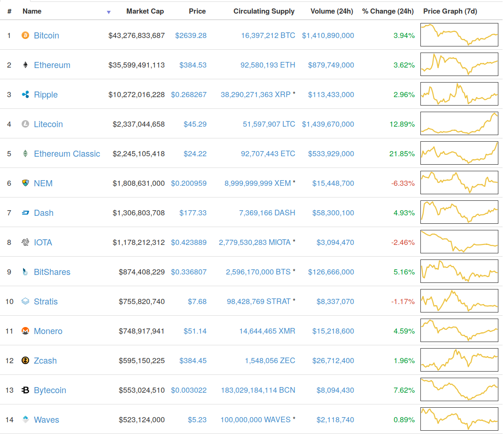
Task: Open the IOTA name link
Action: (43, 242)
